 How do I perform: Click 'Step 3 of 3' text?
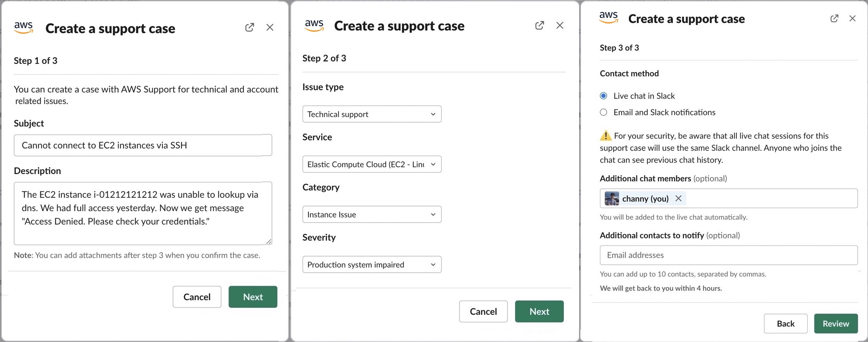(619, 48)
